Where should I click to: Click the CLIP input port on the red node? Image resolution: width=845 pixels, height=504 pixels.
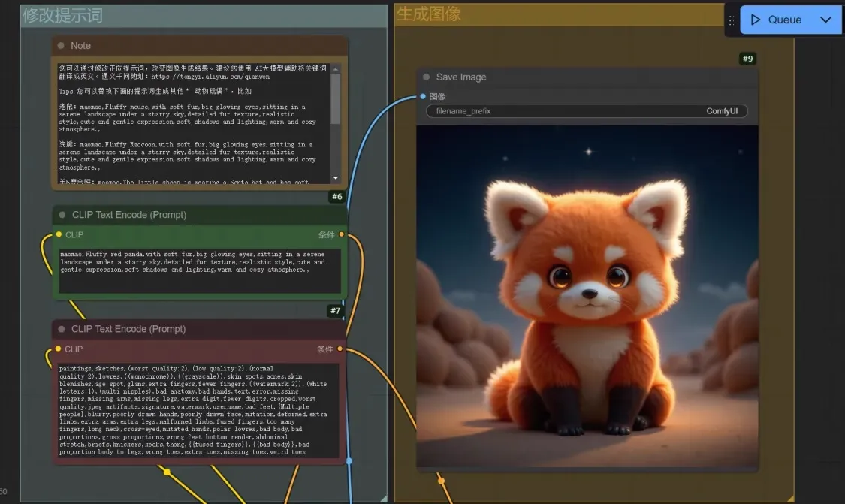coord(58,349)
